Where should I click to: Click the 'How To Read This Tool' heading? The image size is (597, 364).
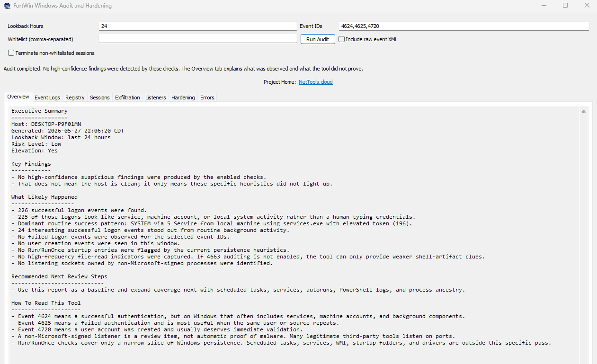[46, 303]
